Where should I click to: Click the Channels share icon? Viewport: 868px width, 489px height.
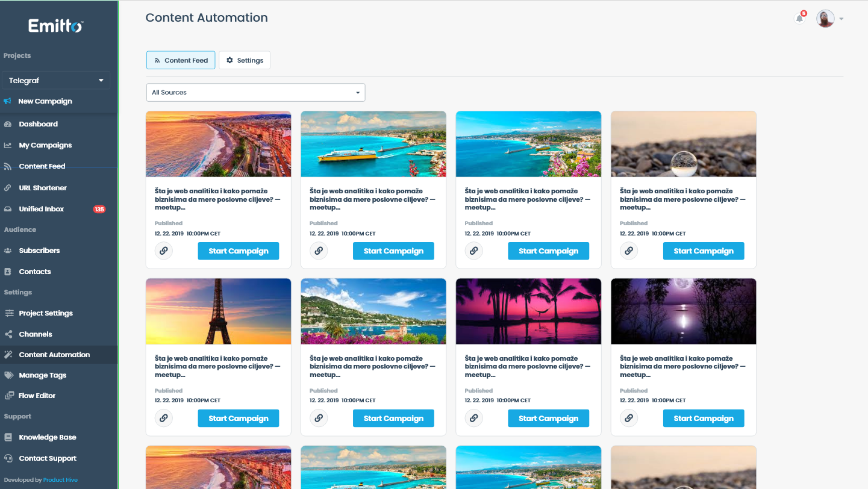8,334
